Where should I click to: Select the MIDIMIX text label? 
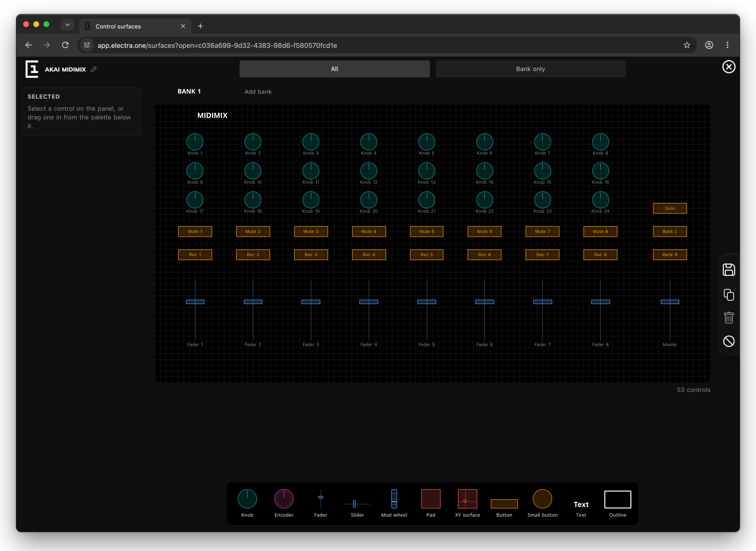click(x=212, y=116)
